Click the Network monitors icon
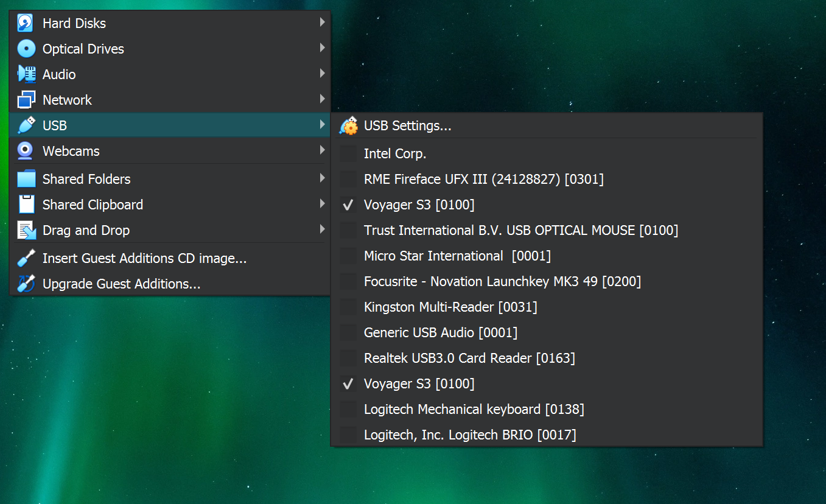The width and height of the screenshot is (826, 504). 26,100
